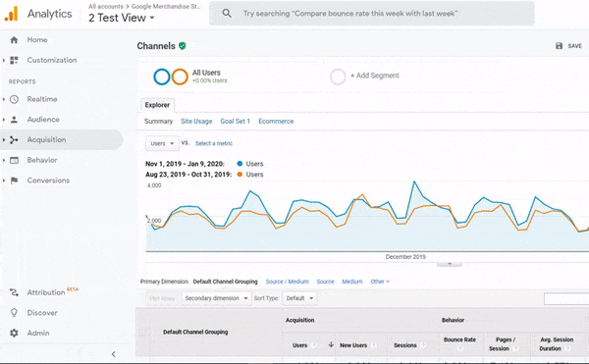589x364 pixels.
Task: Expand the Conversions section arrow
Action: point(4,181)
